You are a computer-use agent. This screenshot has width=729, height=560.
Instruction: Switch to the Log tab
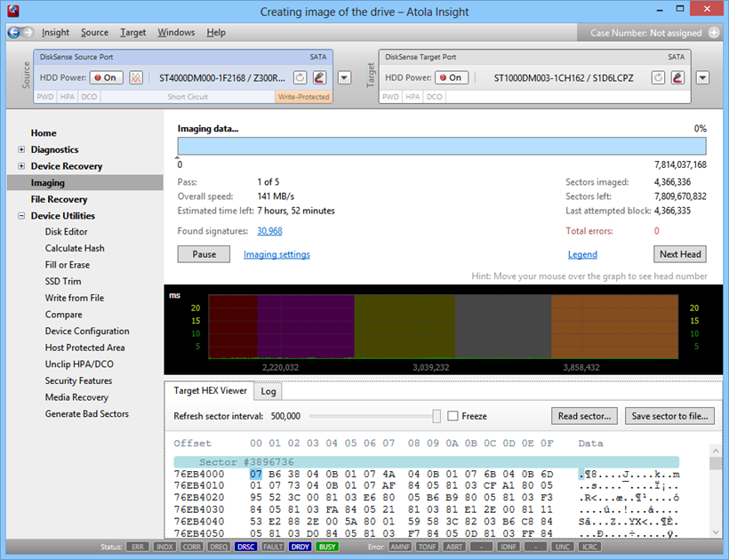[268, 391]
